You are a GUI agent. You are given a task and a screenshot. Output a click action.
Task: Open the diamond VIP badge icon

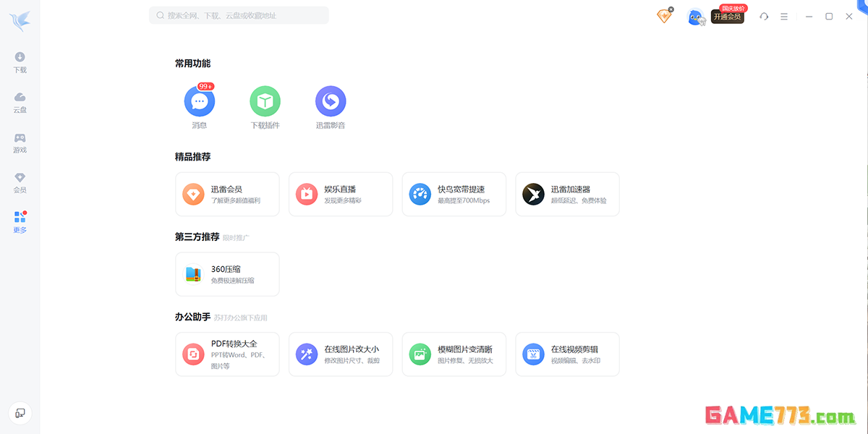click(x=664, y=16)
